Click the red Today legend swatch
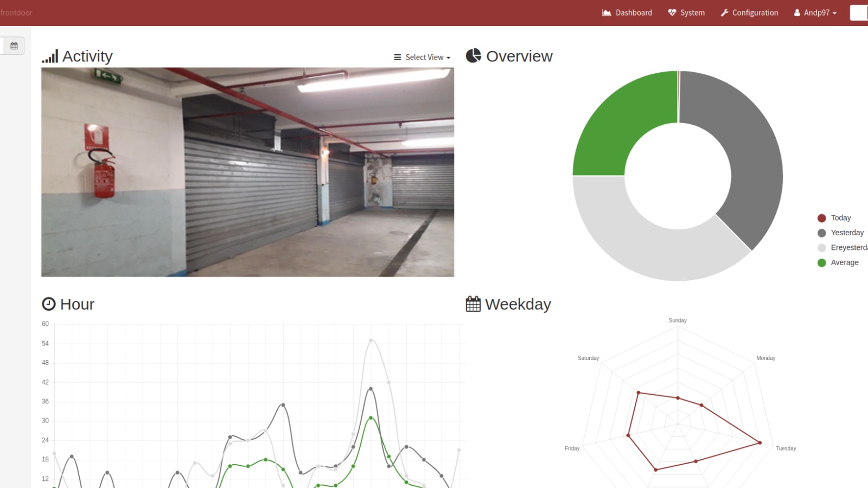Image resolution: width=868 pixels, height=488 pixels. point(822,218)
